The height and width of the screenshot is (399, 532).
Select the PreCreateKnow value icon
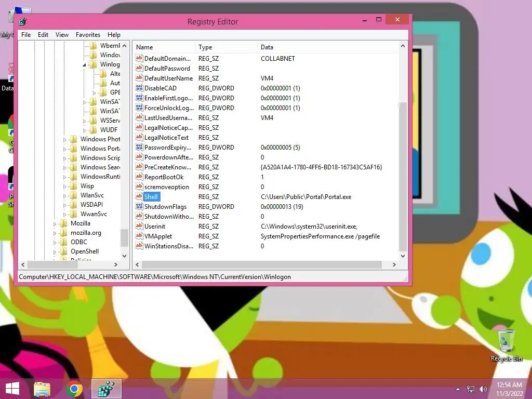(x=139, y=167)
